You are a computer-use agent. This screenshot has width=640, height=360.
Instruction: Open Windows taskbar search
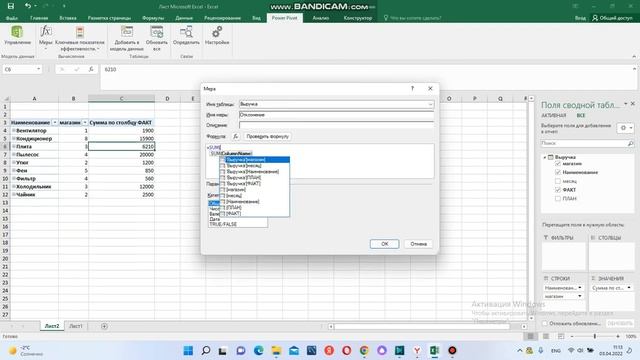[206, 351]
